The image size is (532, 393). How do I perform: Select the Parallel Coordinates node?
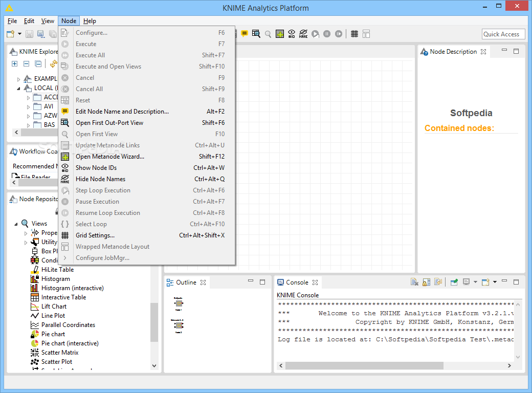[68, 325]
